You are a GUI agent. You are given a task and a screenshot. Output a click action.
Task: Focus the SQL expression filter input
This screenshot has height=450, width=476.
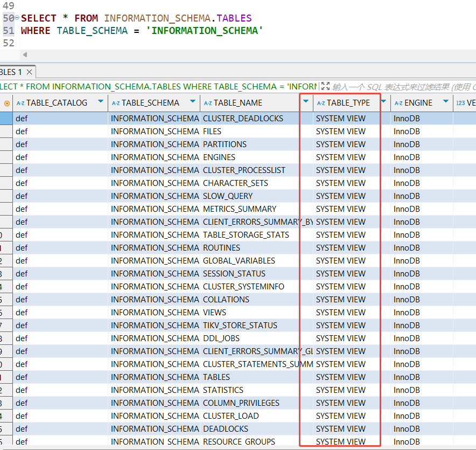click(404, 87)
